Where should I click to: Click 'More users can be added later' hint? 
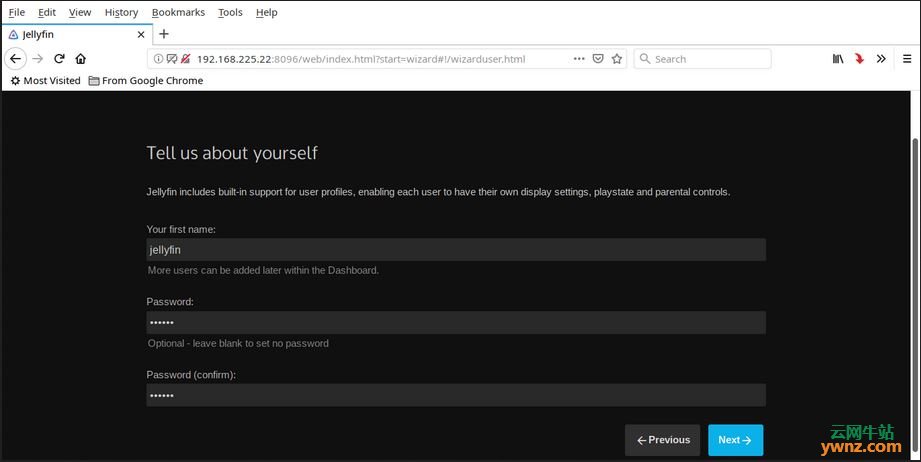tap(263, 271)
